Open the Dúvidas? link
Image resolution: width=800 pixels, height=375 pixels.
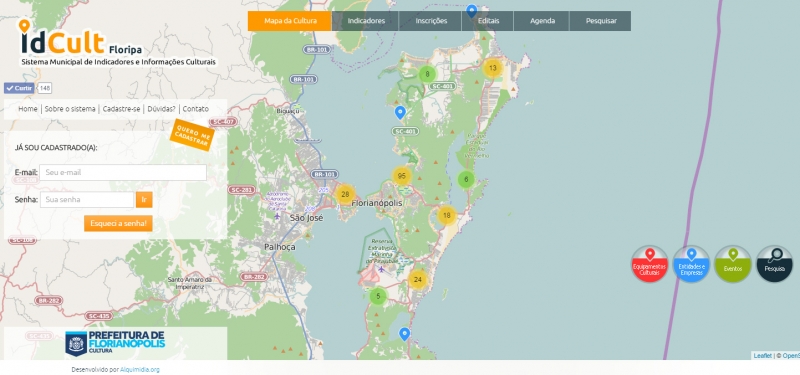[x=161, y=109]
